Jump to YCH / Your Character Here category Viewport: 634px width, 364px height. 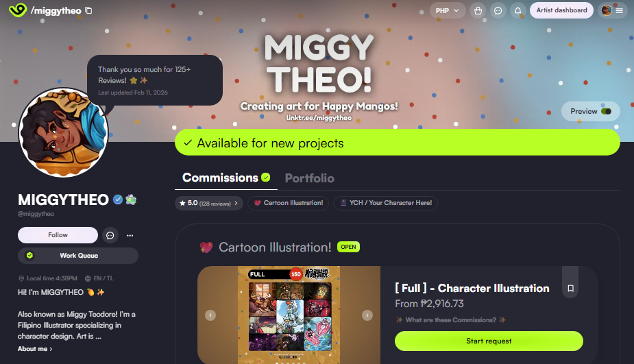click(x=385, y=203)
